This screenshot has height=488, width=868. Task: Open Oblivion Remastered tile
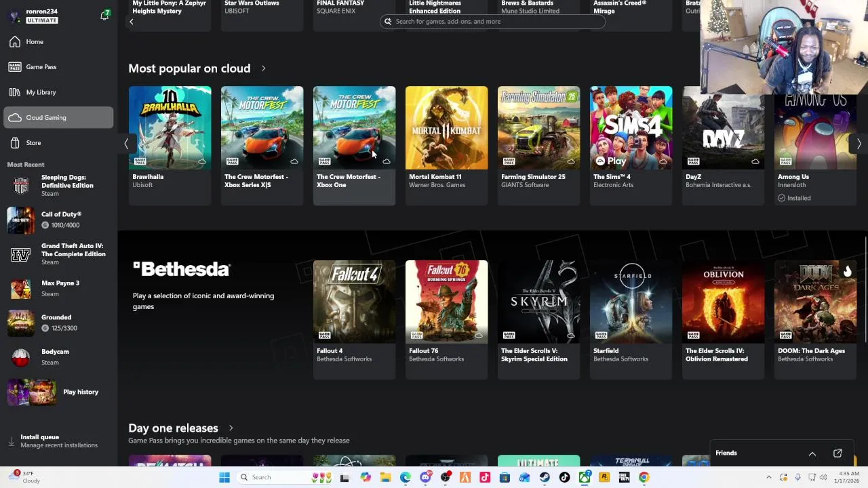pos(723,319)
